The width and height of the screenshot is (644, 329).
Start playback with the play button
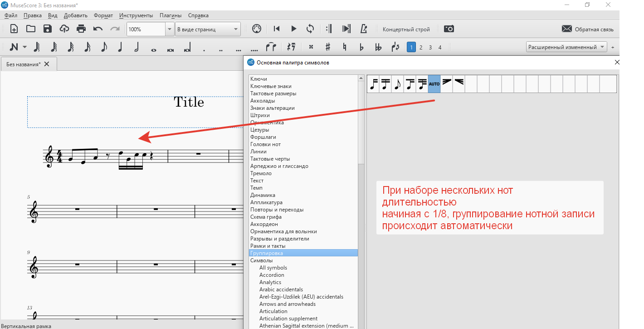point(293,29)
